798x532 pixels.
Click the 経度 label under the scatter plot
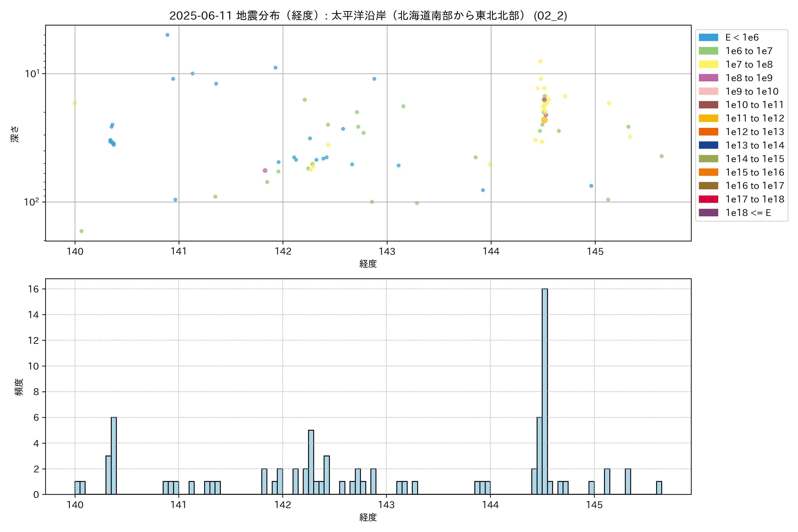(x=368, y=264)
